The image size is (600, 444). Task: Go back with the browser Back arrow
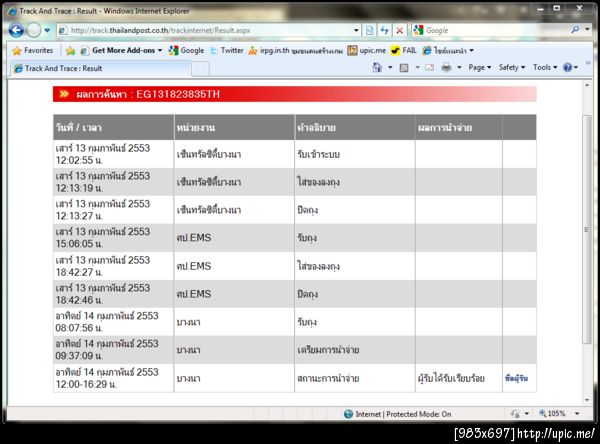coord(16,30)
